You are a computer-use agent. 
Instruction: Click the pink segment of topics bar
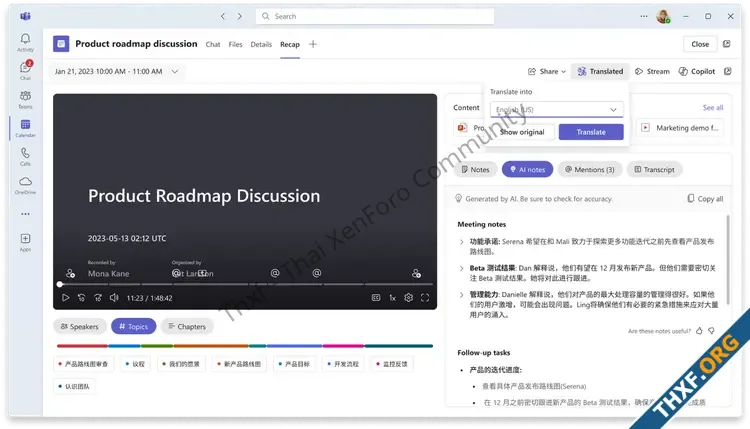[343, 345]
